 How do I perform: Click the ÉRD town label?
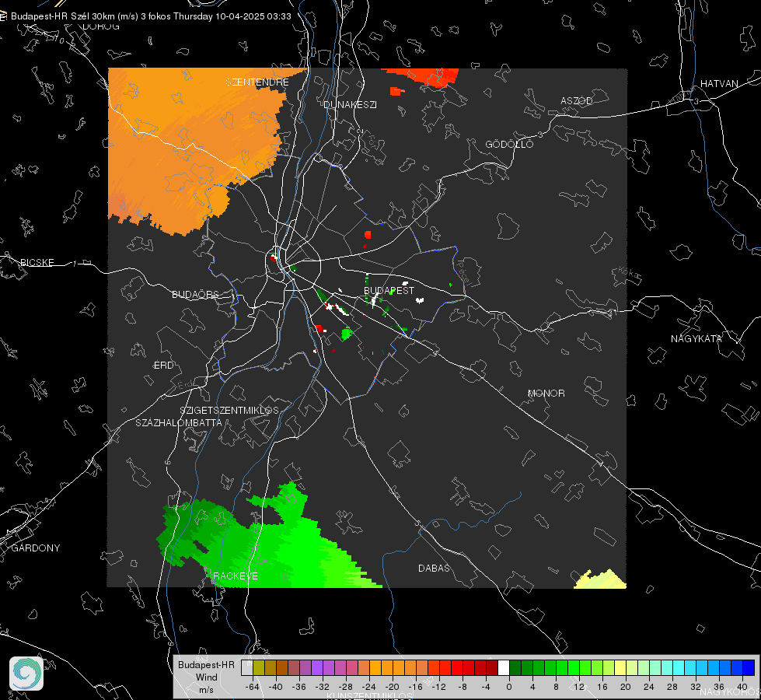tap(163, 366)
